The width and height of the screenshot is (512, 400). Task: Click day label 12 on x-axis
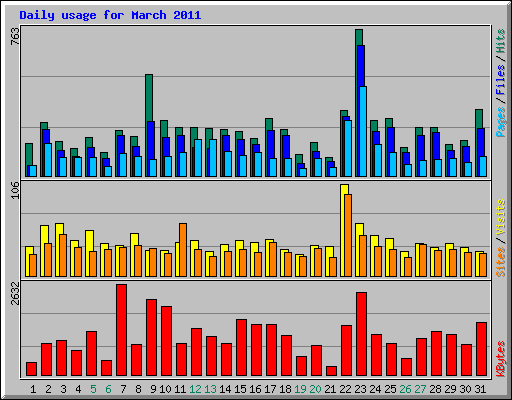tap(195, 389)
